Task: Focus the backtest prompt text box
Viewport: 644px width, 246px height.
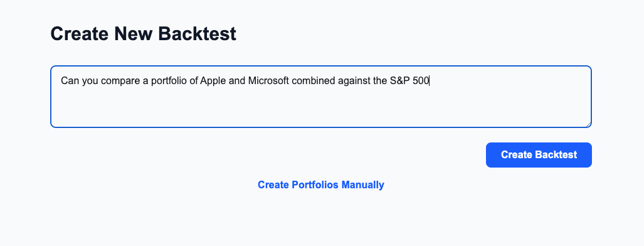Action: (x=321, y=97)
